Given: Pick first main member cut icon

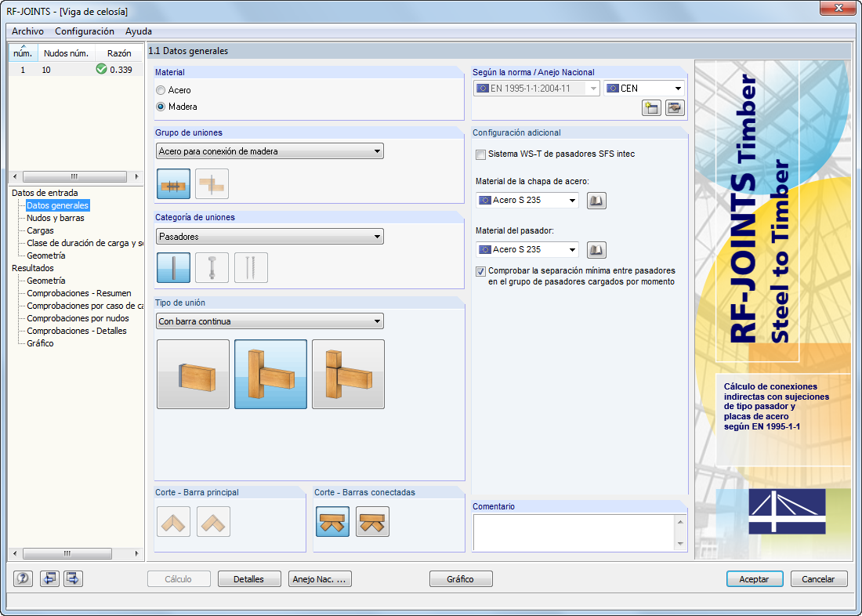Looking at the screenshot, I should point(173,521).
